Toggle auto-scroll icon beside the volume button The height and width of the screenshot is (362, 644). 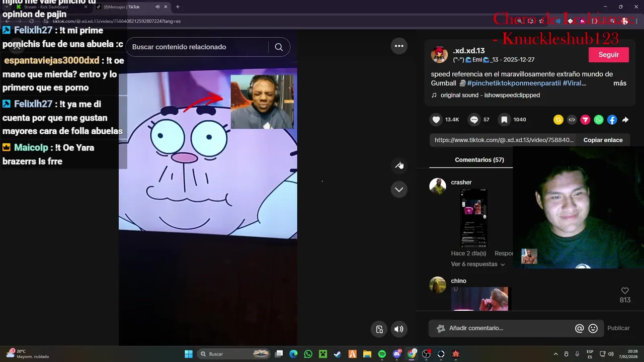[x=379, y=329]
